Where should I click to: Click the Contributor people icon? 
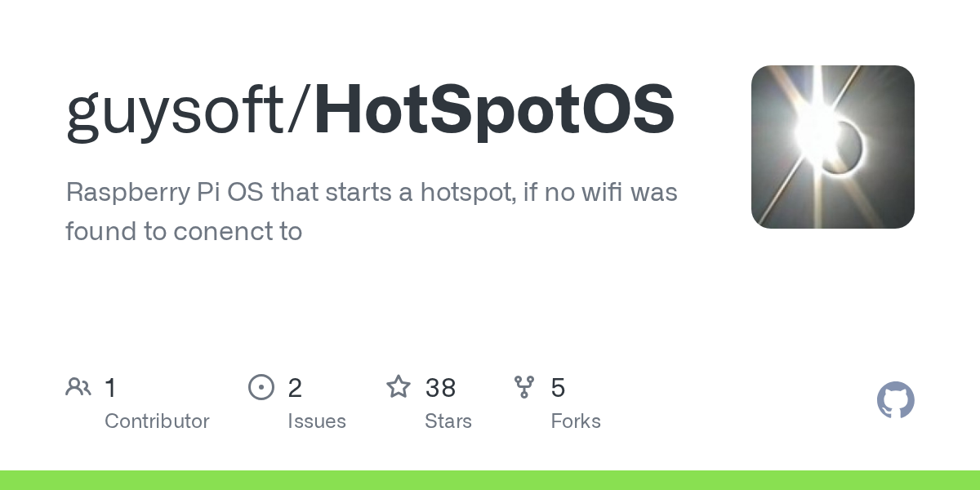(x=78, y=387)
